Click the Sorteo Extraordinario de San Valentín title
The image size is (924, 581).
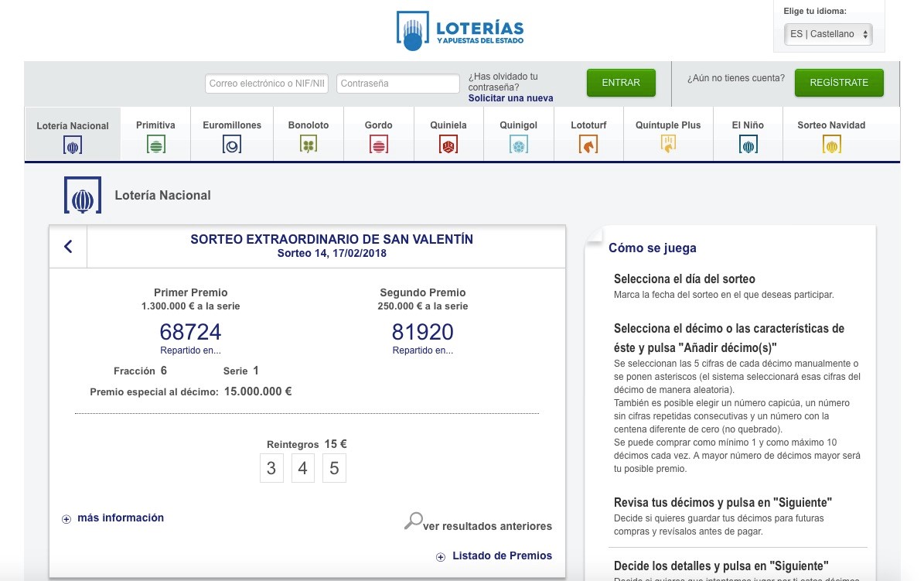click(332, 240)
